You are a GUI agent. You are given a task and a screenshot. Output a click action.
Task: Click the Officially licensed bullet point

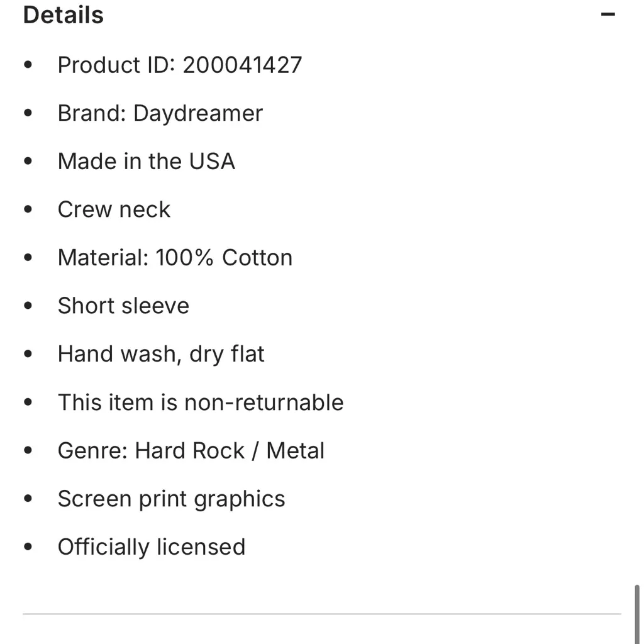pyautogui.click(x=152, y=547)
